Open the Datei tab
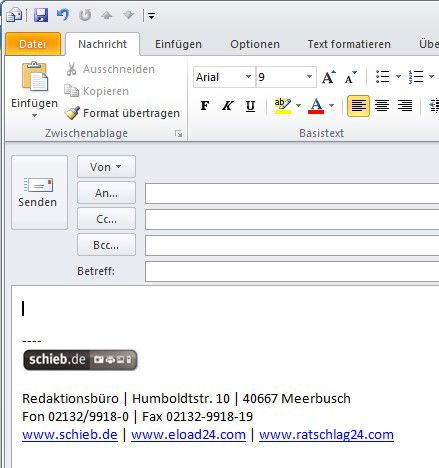Screen dimensions: 439x468 pos(33,44)
